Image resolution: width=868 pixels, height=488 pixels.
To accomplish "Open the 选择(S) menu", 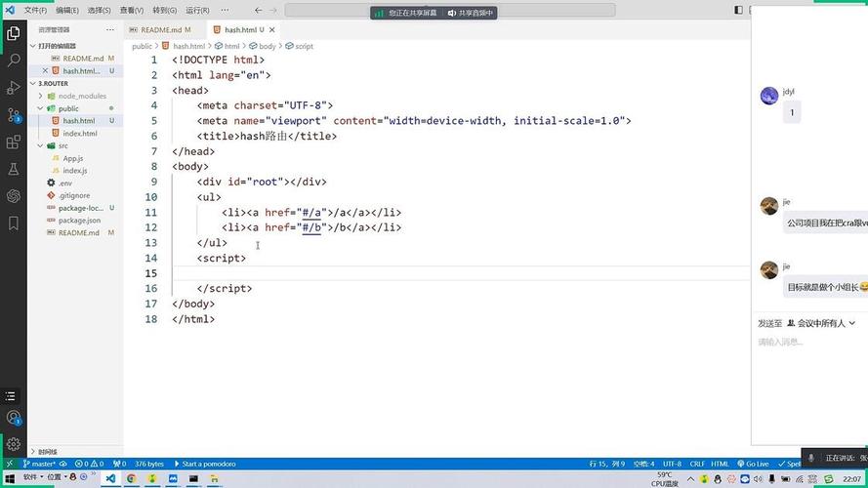I will point(99,11).
